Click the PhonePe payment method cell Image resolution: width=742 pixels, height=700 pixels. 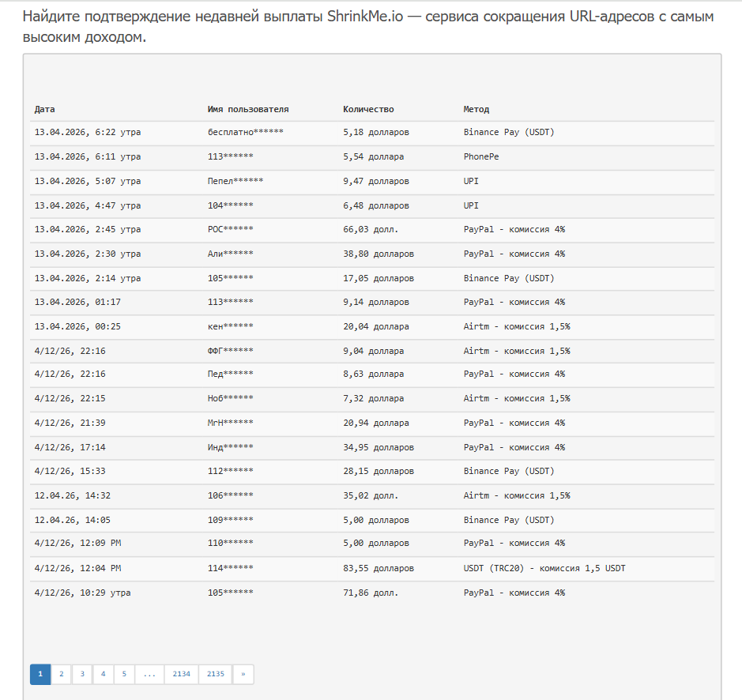coord(481,157)
